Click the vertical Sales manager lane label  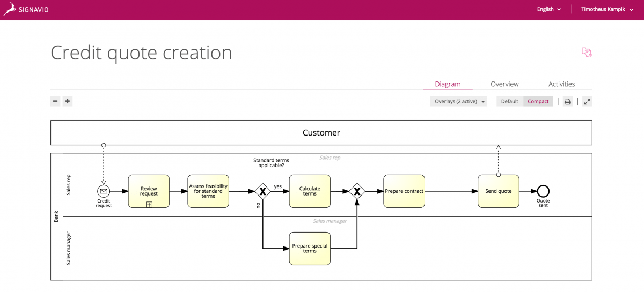click(x=69, y=248)
